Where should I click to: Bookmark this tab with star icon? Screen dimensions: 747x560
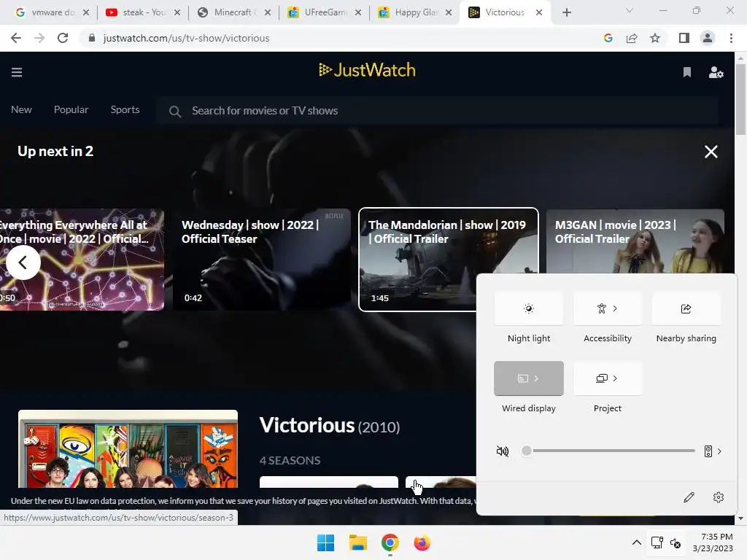[x=655, y=38]
